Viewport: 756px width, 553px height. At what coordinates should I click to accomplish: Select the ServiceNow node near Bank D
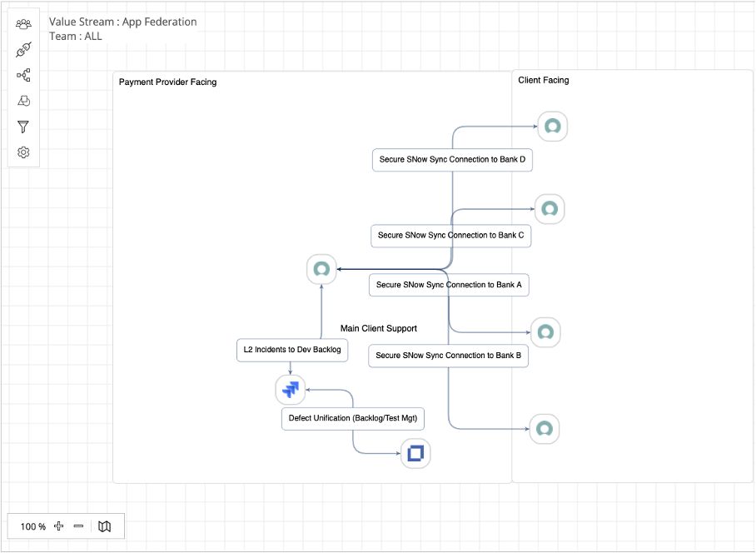click(x=553, y=127)
